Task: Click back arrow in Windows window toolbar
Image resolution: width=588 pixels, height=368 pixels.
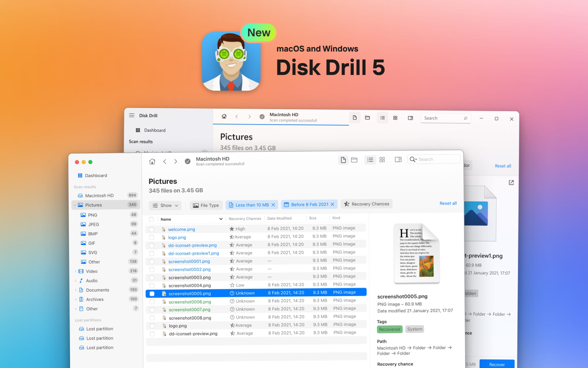Action: (237, 116)
